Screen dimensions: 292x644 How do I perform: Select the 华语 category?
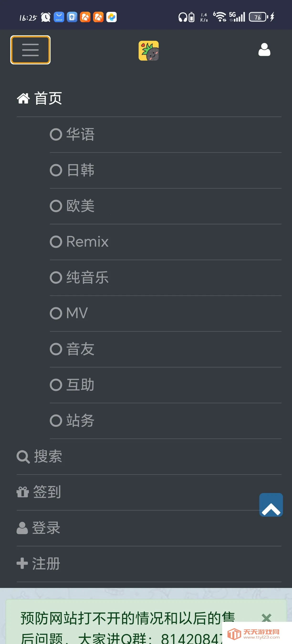coord(72,135)
